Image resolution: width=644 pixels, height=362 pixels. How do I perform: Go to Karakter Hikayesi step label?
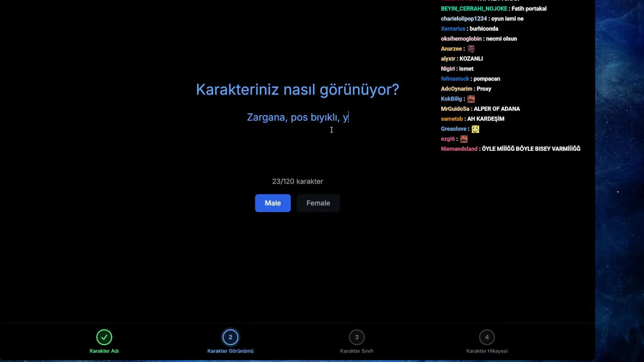487,351
